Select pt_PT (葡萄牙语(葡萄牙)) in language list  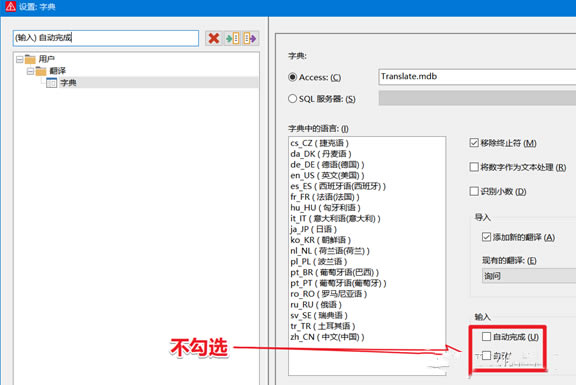[338, 283]
